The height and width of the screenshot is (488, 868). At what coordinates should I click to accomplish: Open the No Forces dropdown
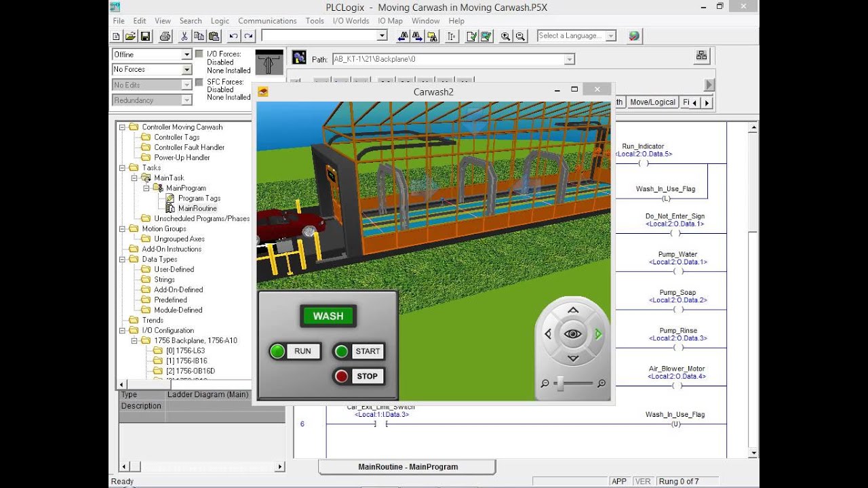point(187,69)
